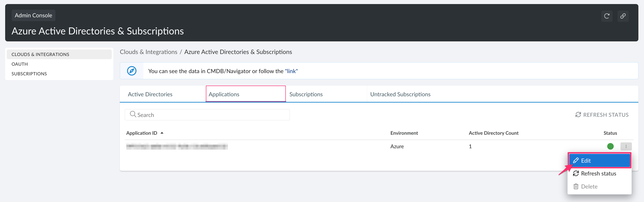Viewport: 644px width, 202px height.
Task: Click the reload icon in header
Action: pos(607,16)
